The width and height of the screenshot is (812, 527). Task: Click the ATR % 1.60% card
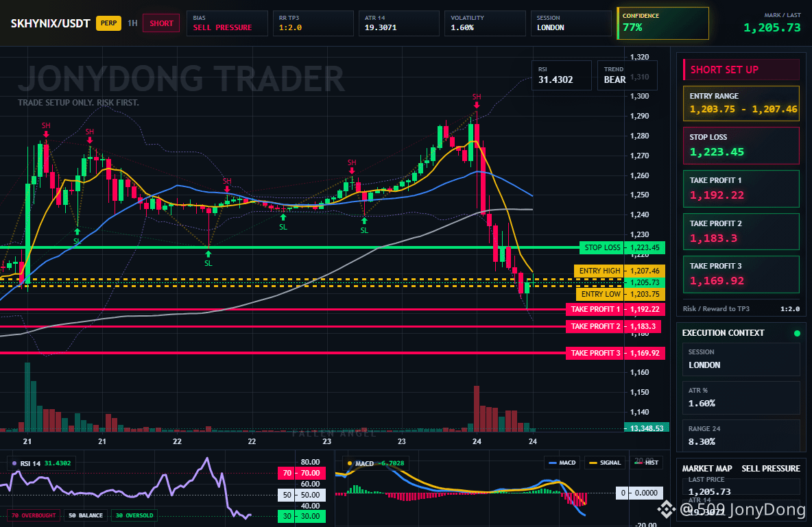(x=741, y=397)
